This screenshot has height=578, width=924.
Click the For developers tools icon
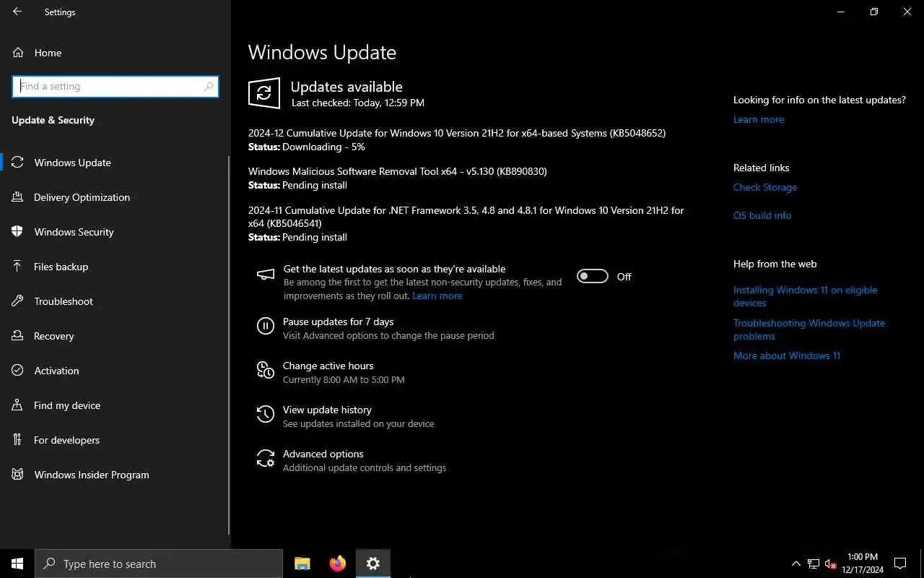click(x=18, y=440)
